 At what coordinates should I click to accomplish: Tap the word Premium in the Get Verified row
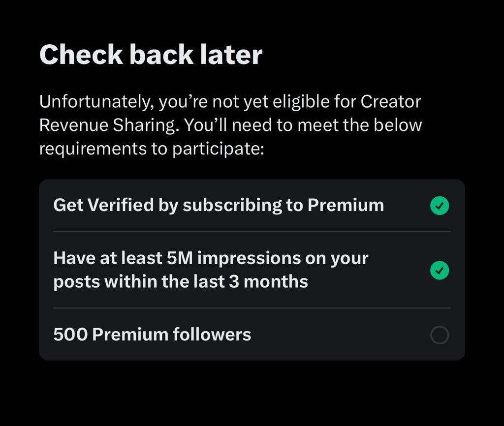tap(346, 205)
